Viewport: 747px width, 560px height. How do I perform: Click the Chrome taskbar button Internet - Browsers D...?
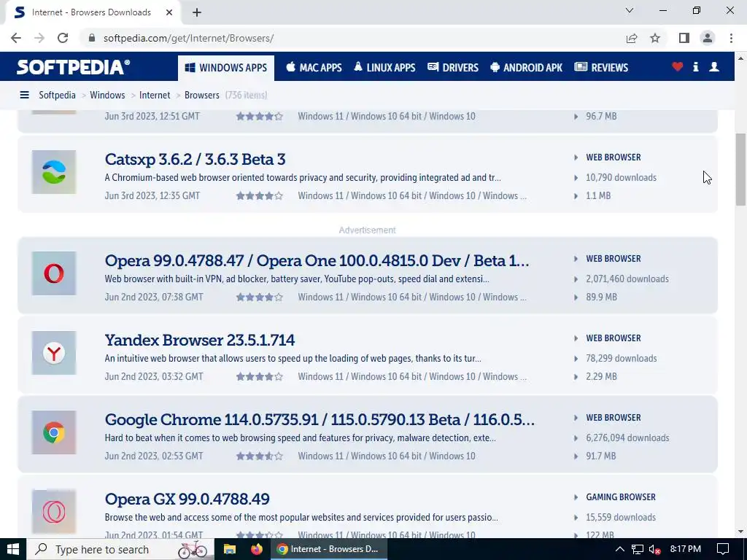329,549
